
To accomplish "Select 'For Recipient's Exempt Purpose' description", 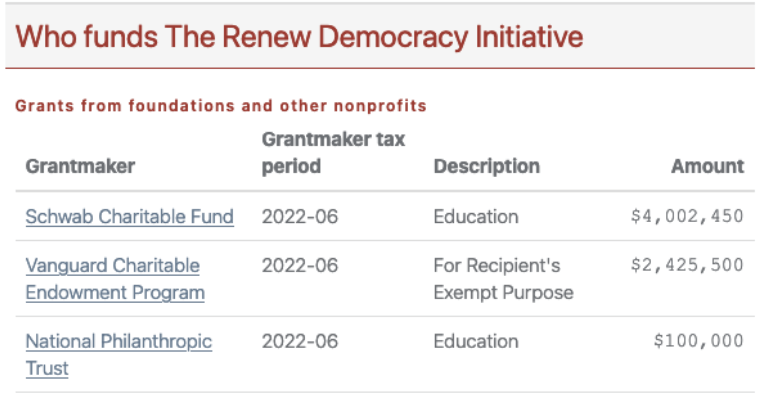I will 503,279.
